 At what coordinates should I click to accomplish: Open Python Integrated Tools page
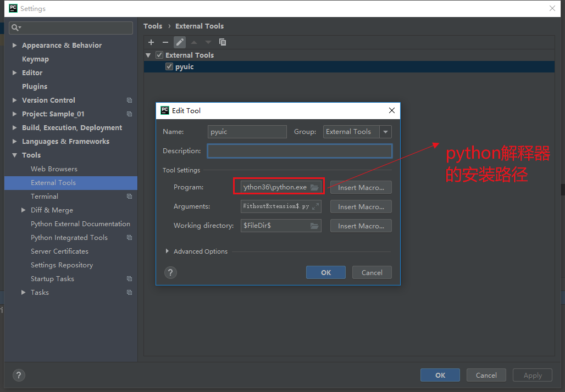coord(69,238)
